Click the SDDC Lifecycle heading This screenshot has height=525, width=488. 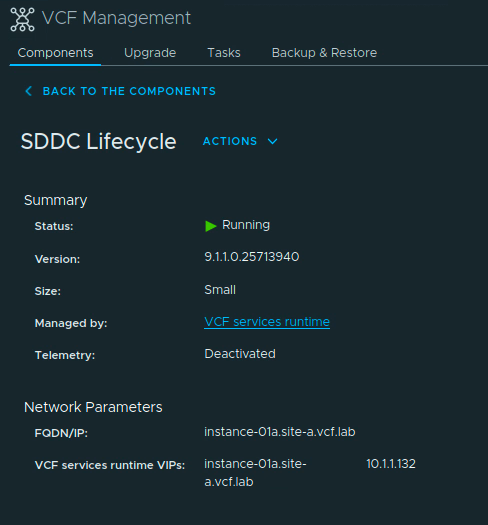(x=98, y=141)
